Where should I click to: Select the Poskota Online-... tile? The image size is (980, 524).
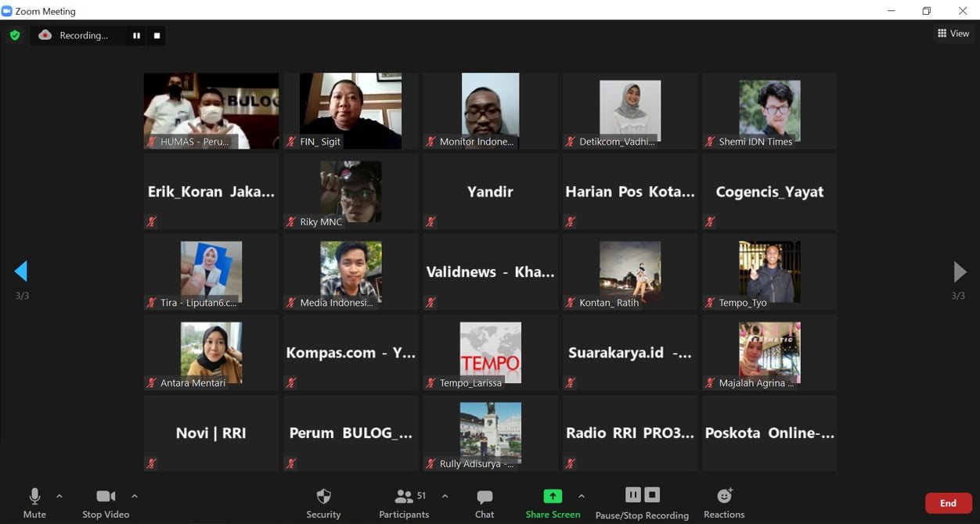point(769,433)
